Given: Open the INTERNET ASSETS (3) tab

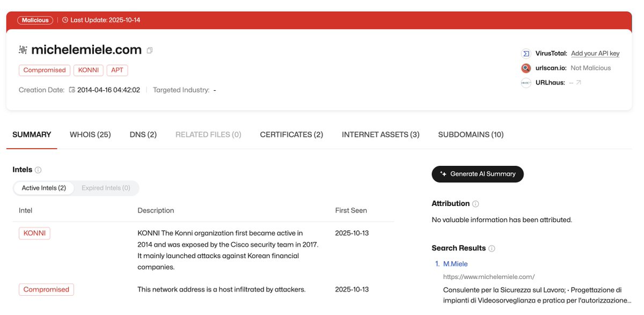Looking at the screenshot, I should pyautogui.click(x=380, y=135).
